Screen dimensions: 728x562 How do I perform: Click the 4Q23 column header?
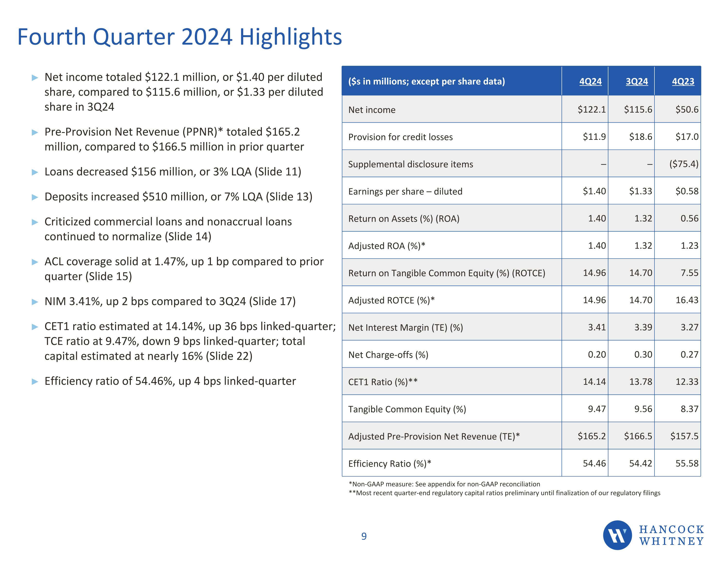point(683,81)
